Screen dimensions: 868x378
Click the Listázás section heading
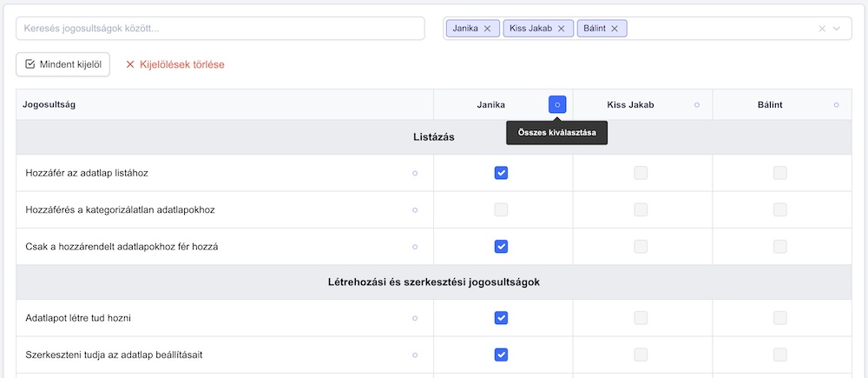tap(434, 137)
